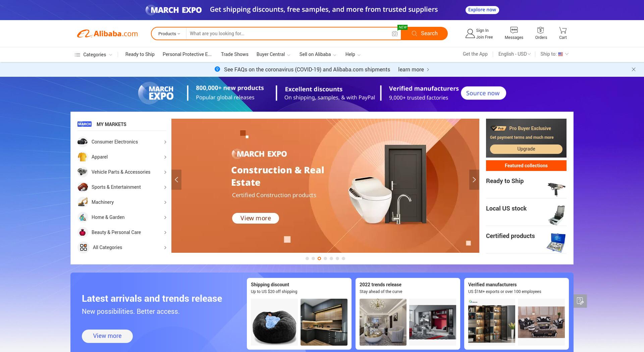Click the Sports & Entertainment icon
The image size is (644, 352).
tap(83, 187)
